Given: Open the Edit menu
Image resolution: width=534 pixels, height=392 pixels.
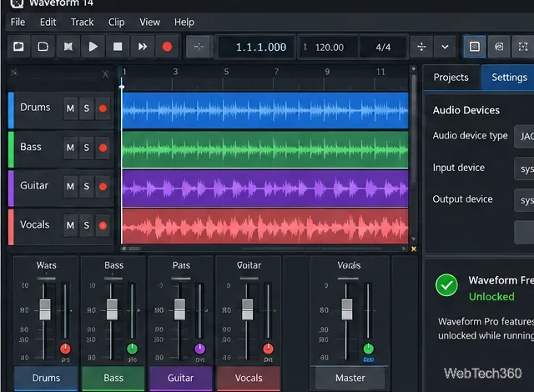Looking at the screenshot, I should point(48,23).
